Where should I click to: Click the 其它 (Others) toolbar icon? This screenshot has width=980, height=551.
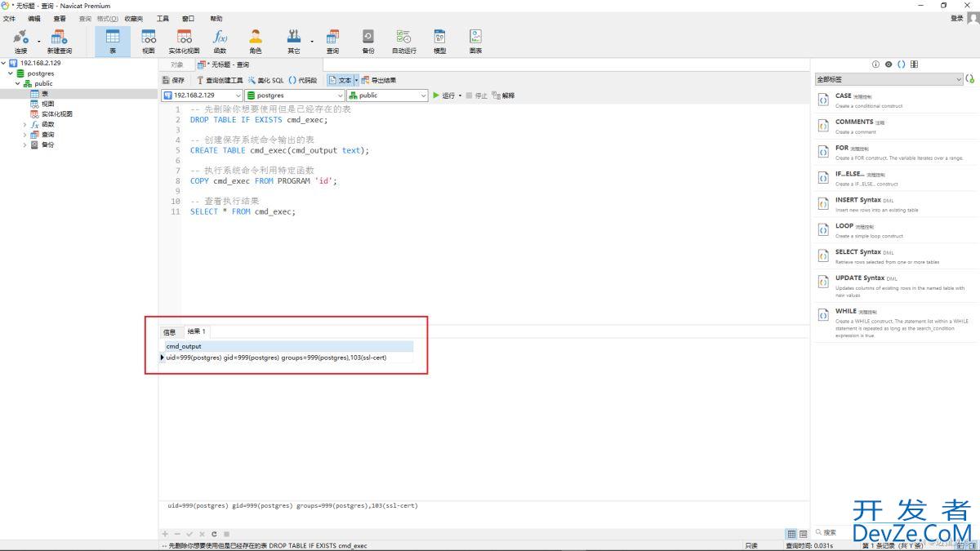293,41
